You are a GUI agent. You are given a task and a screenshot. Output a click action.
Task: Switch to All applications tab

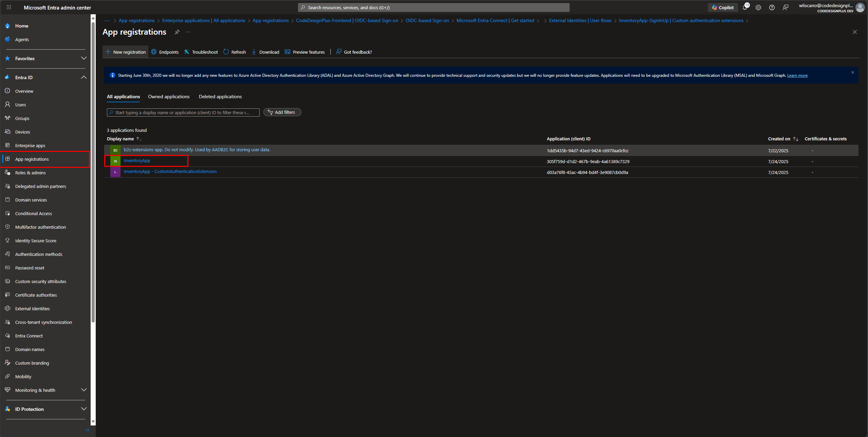[x=123, y=97]
